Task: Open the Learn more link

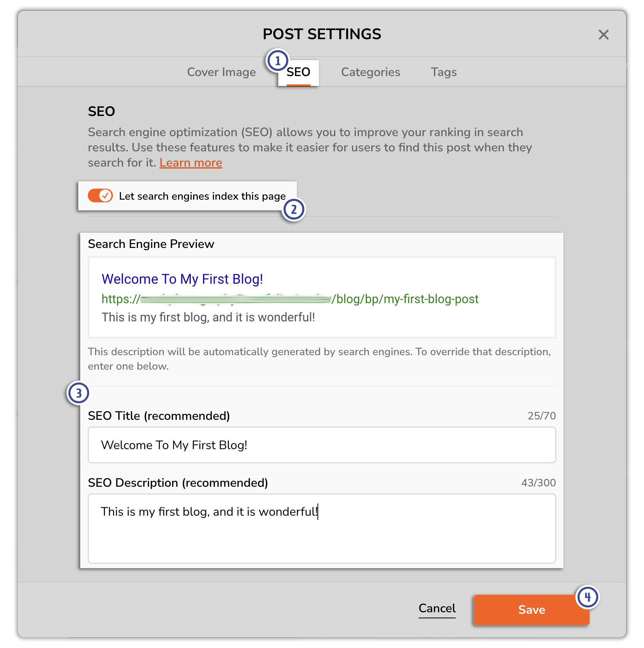Action: 191,163
